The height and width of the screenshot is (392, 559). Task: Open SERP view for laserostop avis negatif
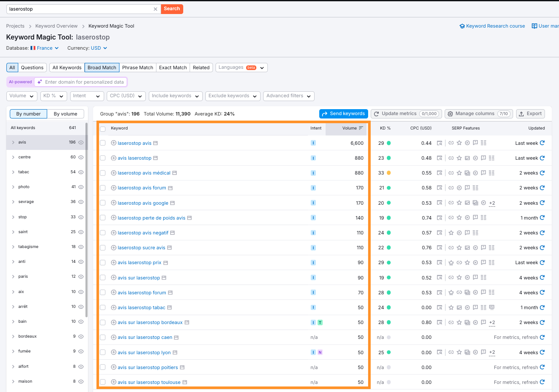click(173, 233)
